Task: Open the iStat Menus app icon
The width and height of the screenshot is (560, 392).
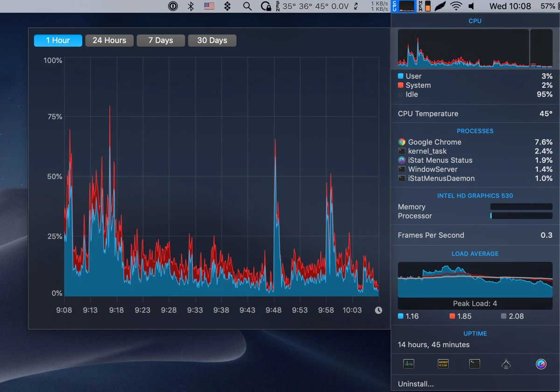Action: click(x=541, y=364)
